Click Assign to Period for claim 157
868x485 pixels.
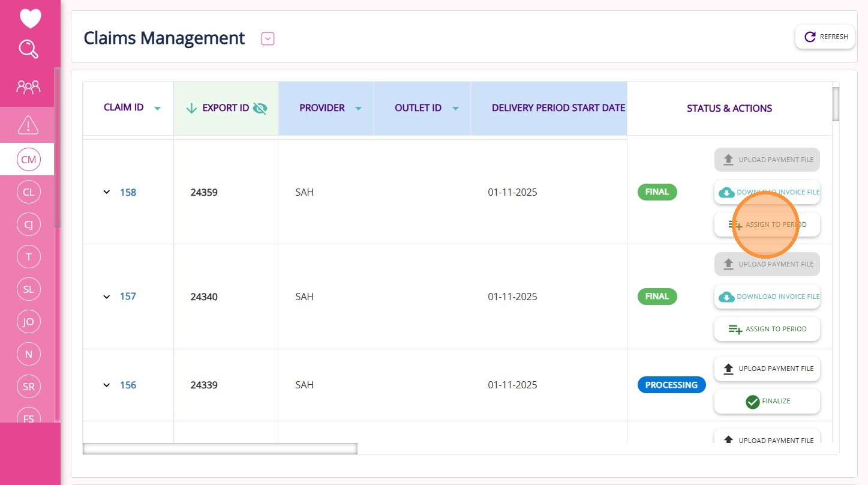pyautogui.click(x=767, y=329)
